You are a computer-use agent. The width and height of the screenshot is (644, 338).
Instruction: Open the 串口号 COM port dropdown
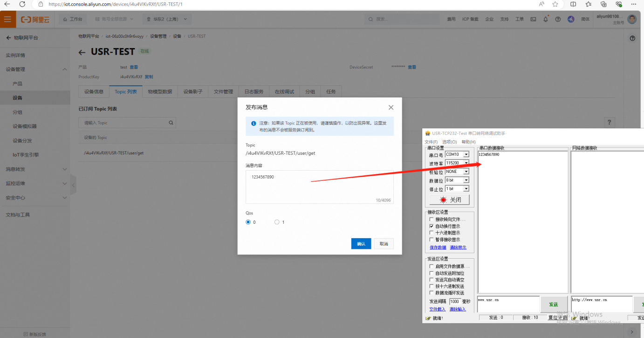pyautogui.click(x=466, y=154)
